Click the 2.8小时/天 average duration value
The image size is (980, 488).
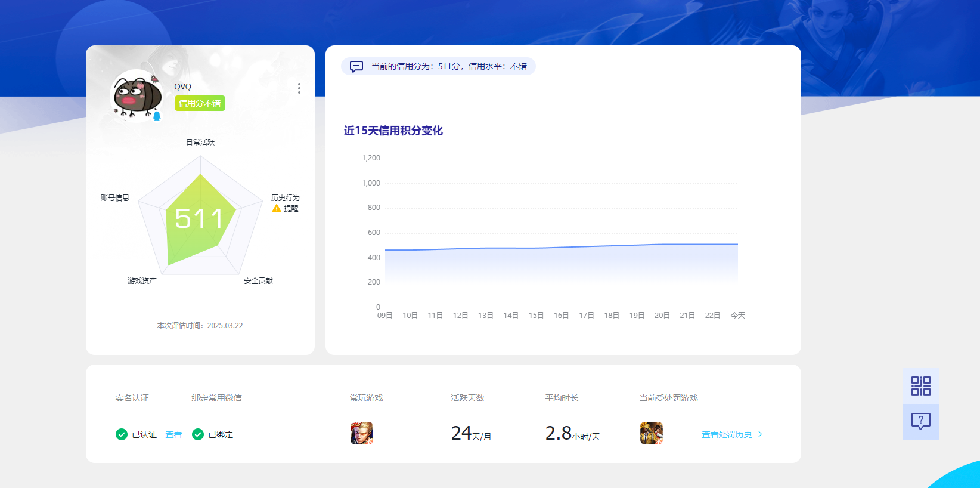(572, 433)
